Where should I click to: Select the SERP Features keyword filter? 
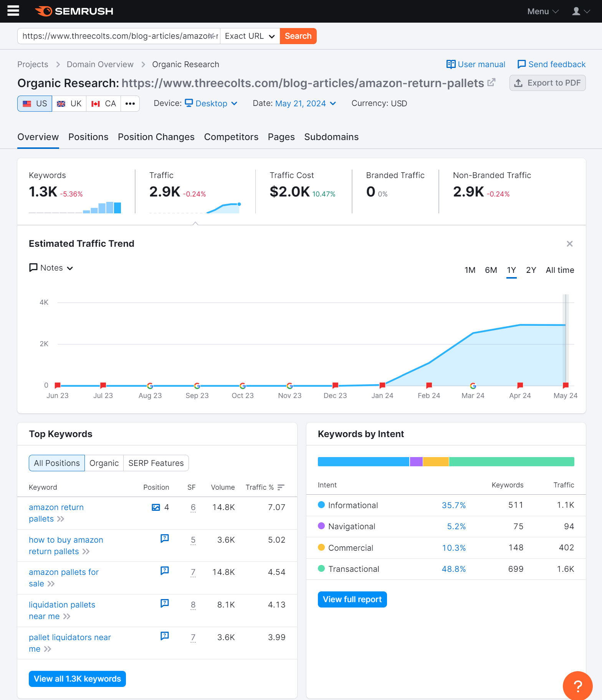click(x=156, y=463)
